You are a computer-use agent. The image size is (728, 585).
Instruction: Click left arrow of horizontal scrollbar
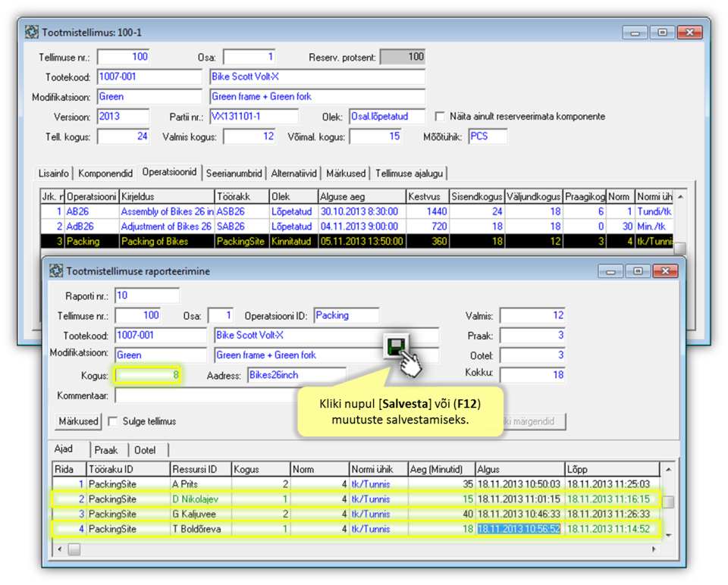(59, 549)
